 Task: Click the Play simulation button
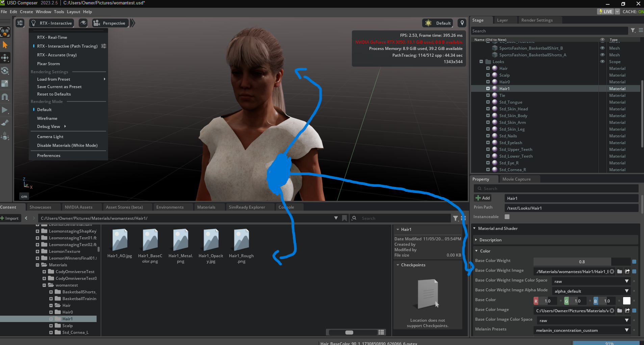point(5,110)
